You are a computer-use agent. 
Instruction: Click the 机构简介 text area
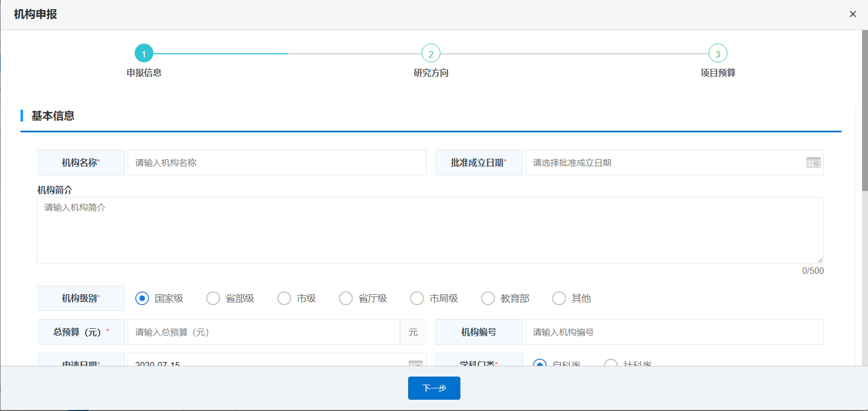[x=430, y=230]
